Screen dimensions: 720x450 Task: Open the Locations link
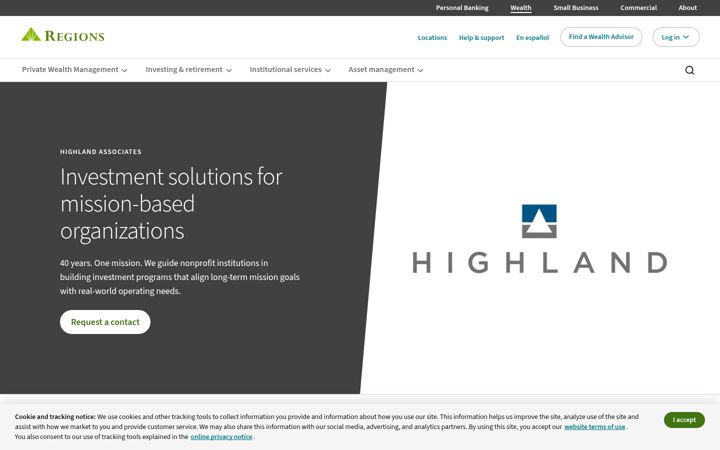(x=432, y=38)
